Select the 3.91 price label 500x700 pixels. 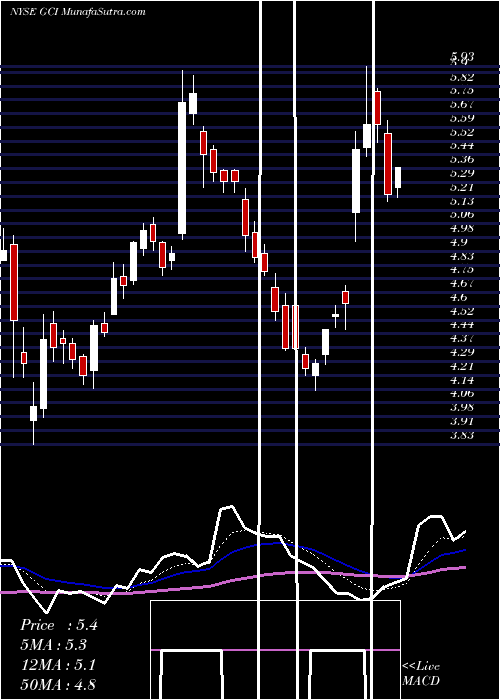coord(462,421)
